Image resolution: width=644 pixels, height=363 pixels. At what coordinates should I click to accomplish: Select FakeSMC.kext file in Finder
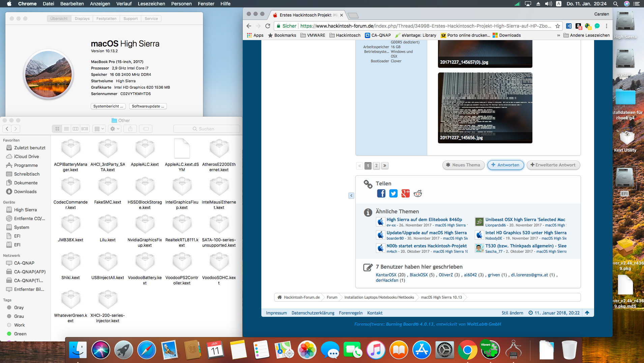pyautogui.click(x=108, y=190)
